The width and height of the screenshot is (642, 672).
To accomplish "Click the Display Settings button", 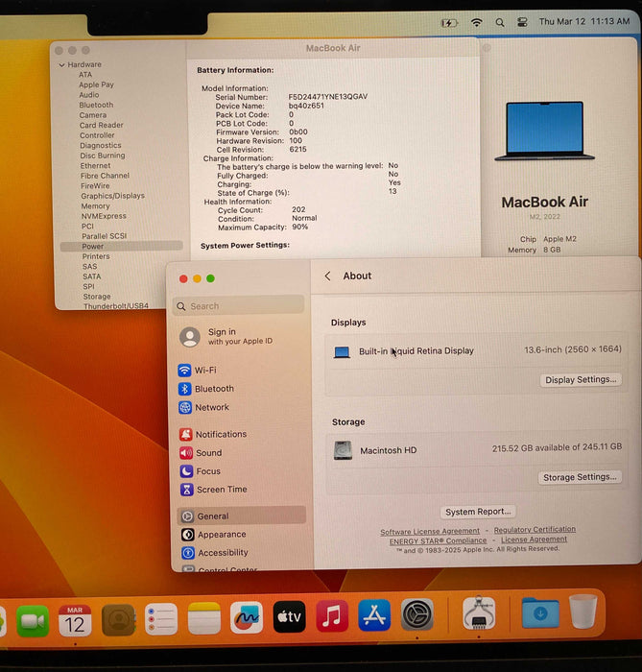I will (x=581, y=380).
